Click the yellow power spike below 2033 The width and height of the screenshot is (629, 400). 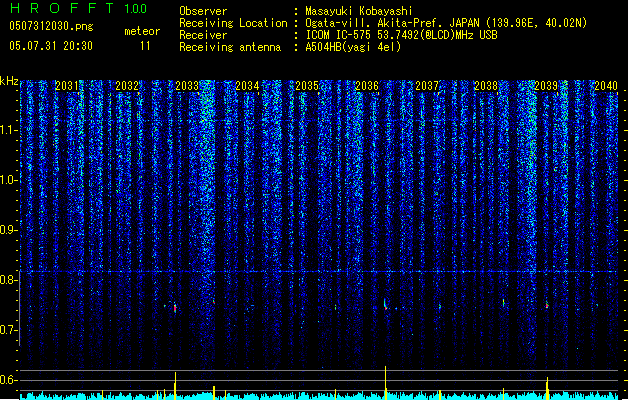(175, 386)
